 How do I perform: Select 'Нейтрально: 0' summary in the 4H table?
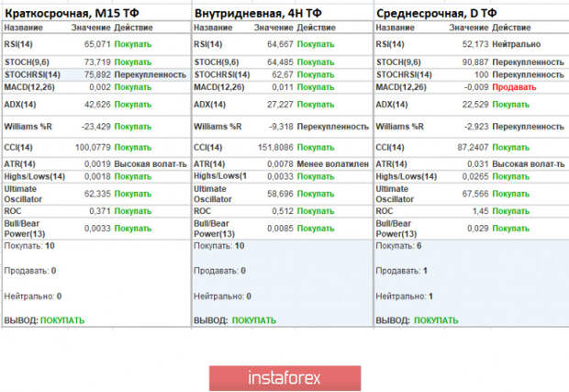coord(222,297)
